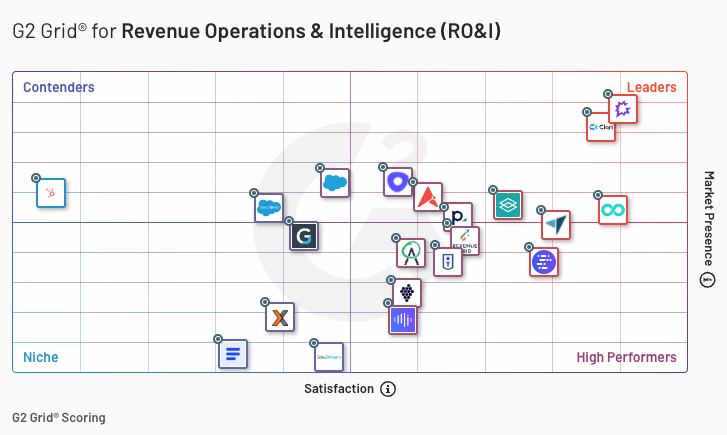Click the Satisfaction axis label text
Screen dimensions: 727x435
point(339,389)
